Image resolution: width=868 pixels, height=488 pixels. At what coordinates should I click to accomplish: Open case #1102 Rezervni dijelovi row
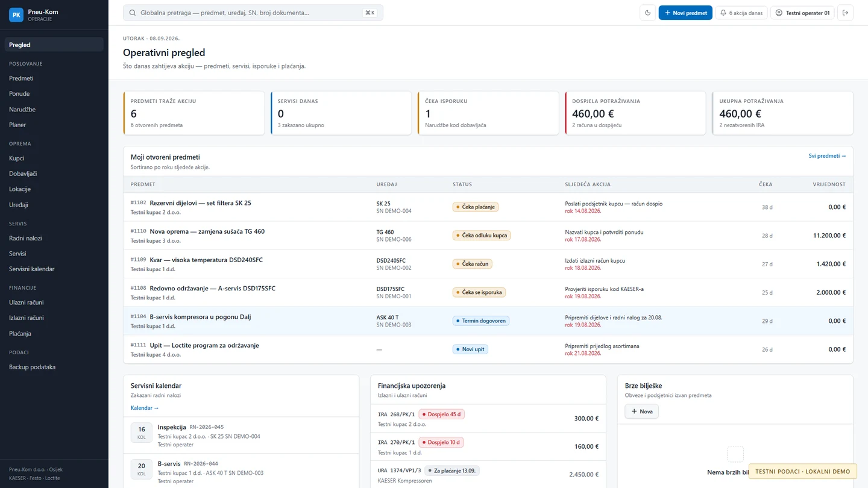coord(488,207)
